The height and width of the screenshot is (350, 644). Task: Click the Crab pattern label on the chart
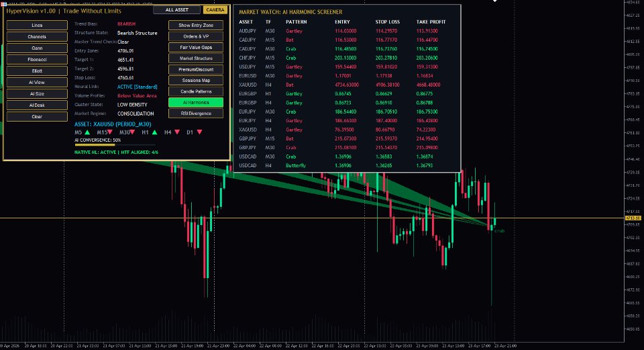(499, 231)
